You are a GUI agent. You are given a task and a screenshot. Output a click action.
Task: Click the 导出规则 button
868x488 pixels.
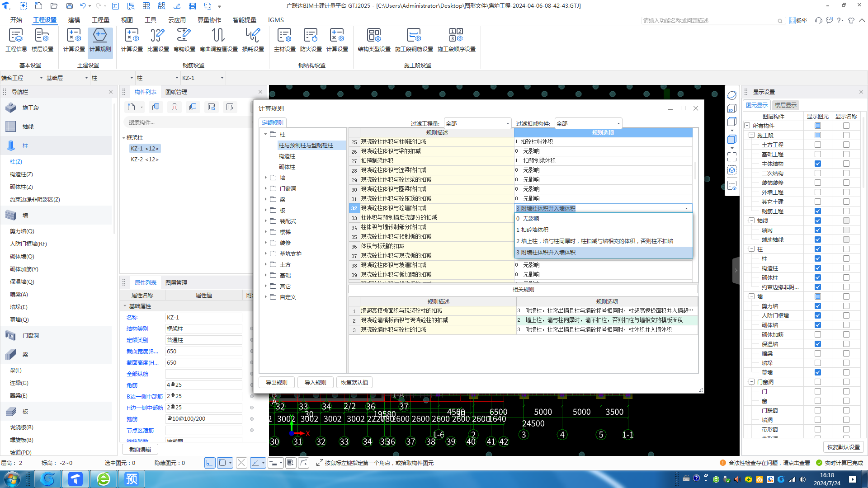(277, 382)
